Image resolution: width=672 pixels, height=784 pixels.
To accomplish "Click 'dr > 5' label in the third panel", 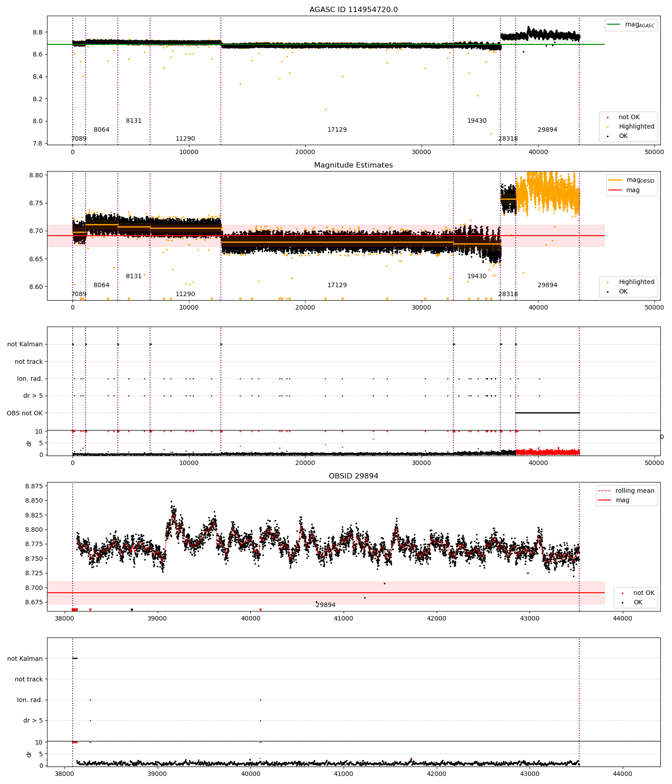I will pos(33,396).
